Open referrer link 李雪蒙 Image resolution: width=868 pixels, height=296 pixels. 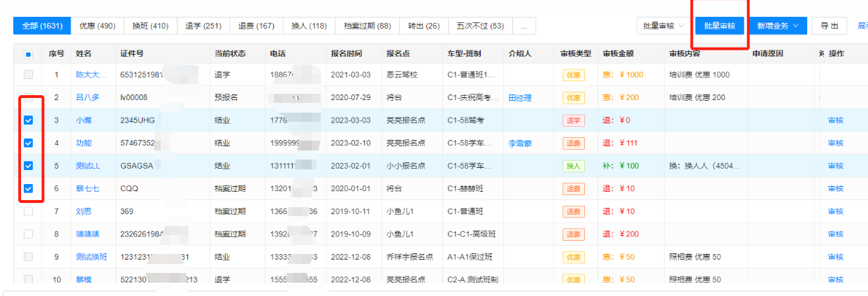(520, 143)
